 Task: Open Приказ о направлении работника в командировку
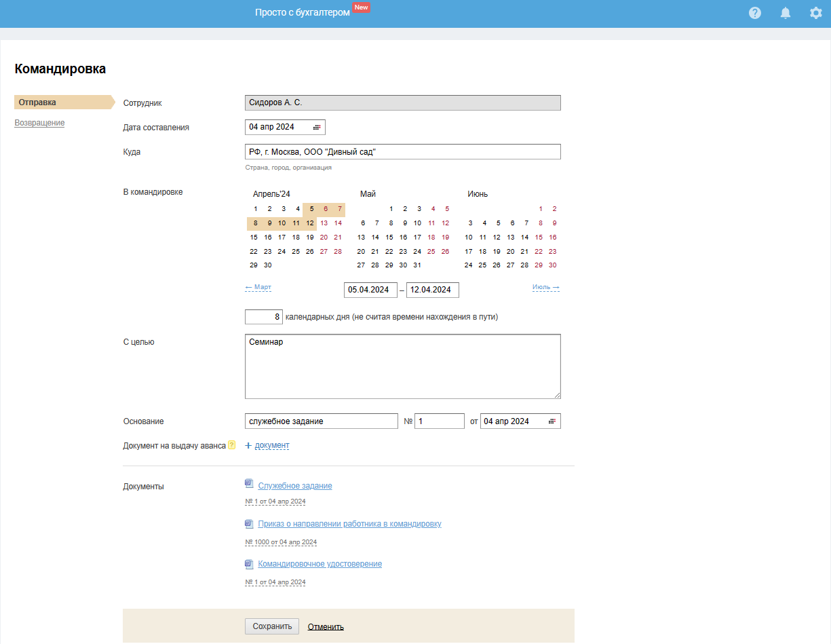(x=350, y=524)
